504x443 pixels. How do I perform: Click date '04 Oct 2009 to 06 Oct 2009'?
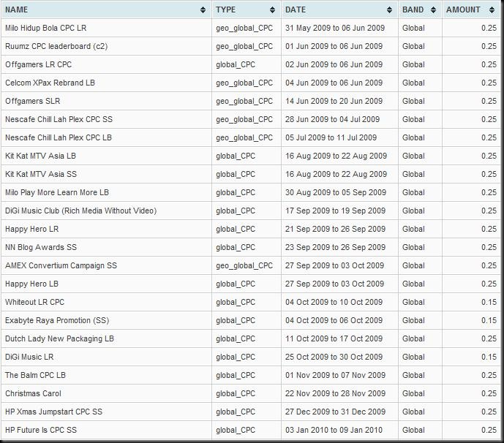coord(334,321)
